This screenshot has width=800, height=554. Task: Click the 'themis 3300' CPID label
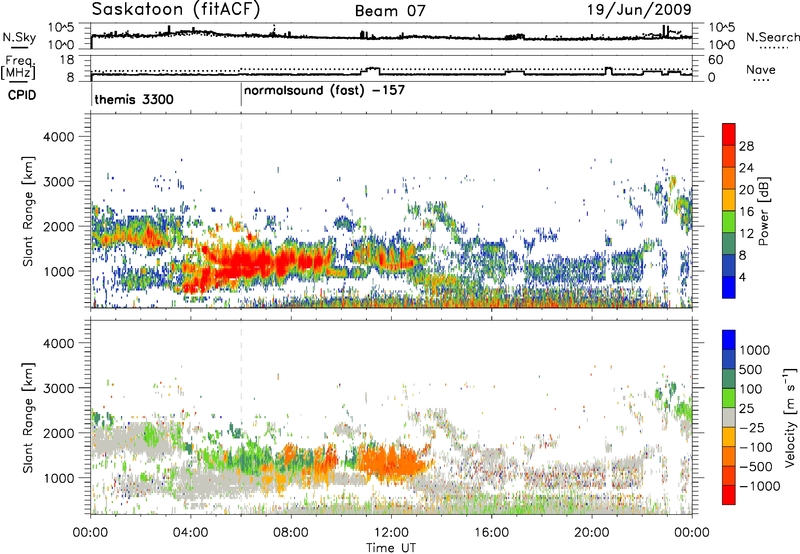(x=134, y=99)
